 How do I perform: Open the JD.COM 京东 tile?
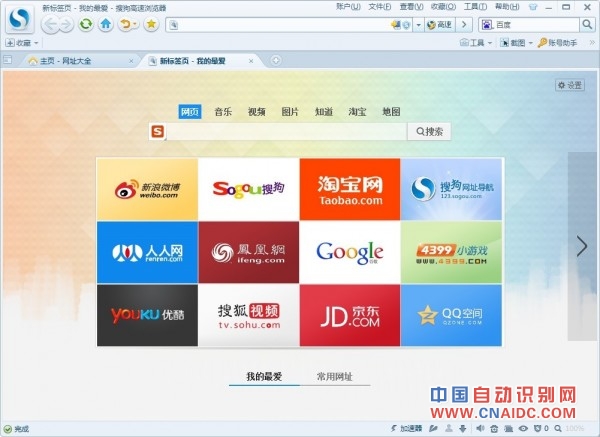click(350, 315)
